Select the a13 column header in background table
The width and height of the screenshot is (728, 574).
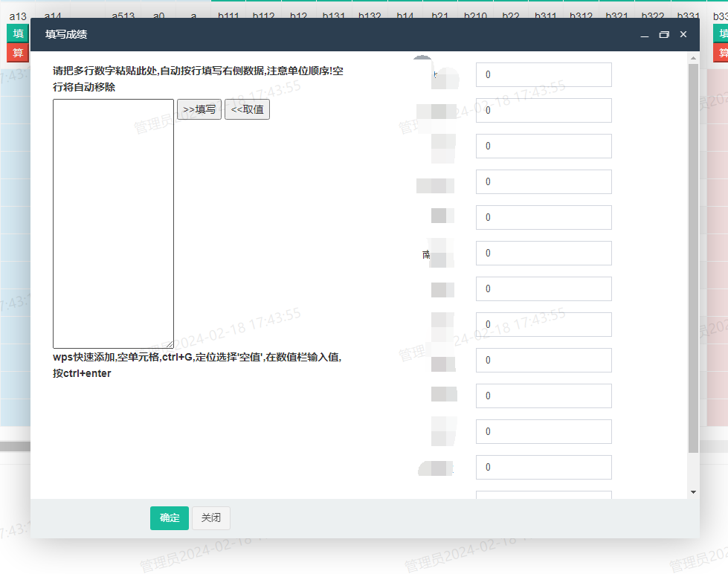(x=18, y=16)
